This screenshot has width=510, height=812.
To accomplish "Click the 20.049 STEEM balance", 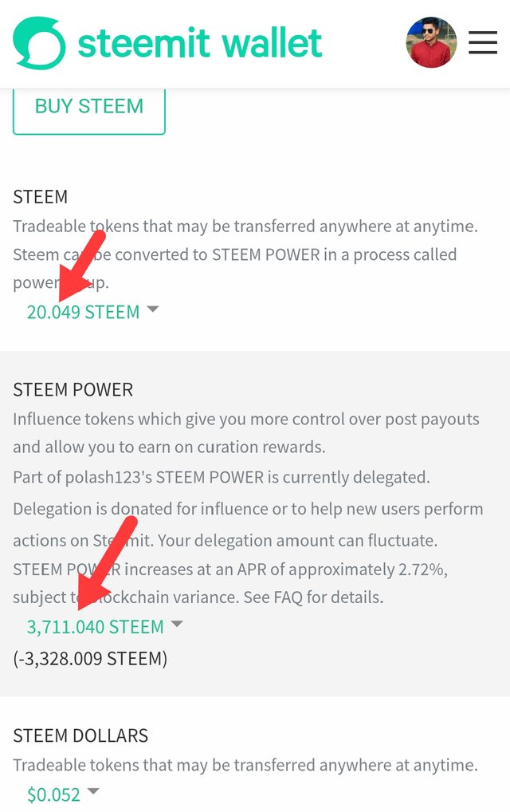I will point(84,312).
